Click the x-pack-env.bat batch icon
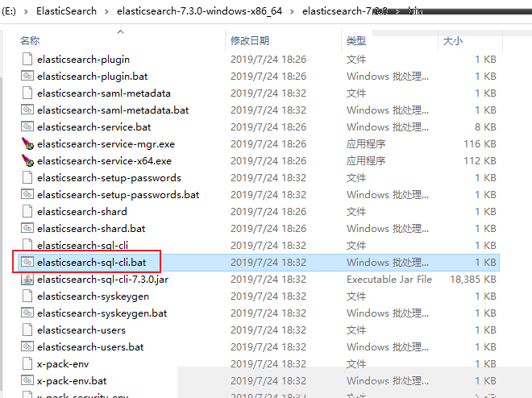Viewport: 532px width, 398px height. (x=27, y=380)
